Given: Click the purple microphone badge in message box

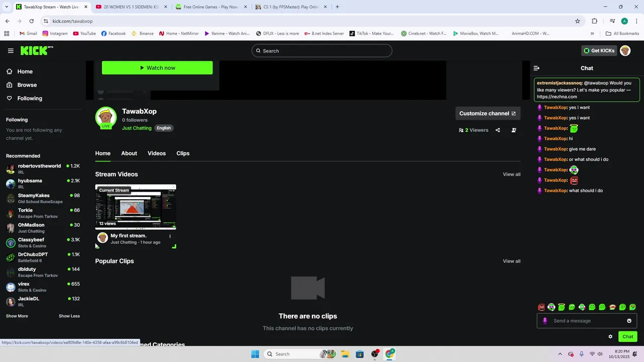Looking at the screenshot, I should tap(545, 321).
